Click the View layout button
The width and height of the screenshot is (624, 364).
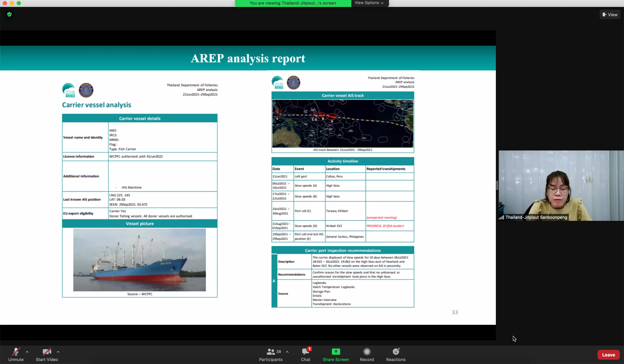(610, 15)
